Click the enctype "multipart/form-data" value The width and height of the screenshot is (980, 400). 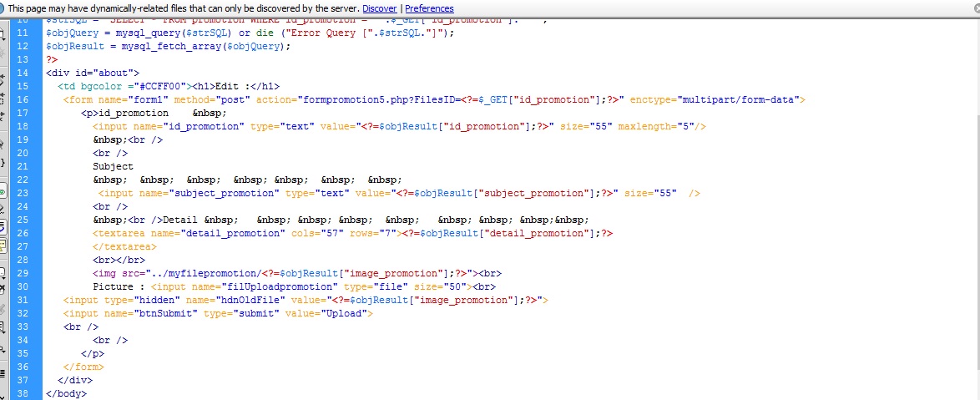coord(740,99)
